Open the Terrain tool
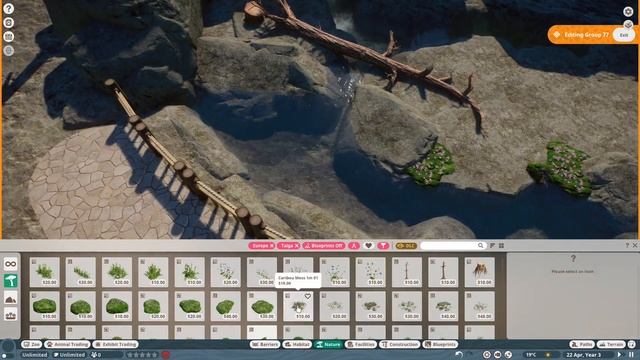 611,344
